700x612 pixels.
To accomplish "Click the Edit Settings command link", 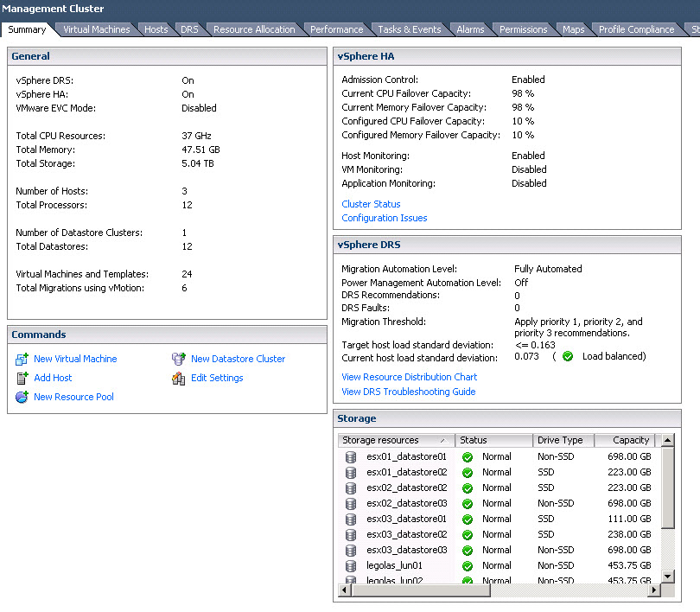I will 217,378.
